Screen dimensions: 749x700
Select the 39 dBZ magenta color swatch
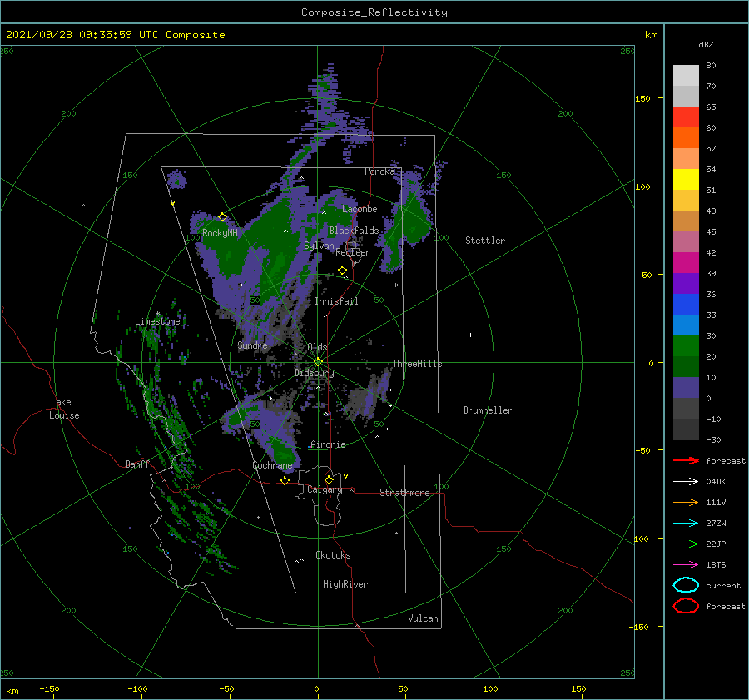(x=686, y=263)
